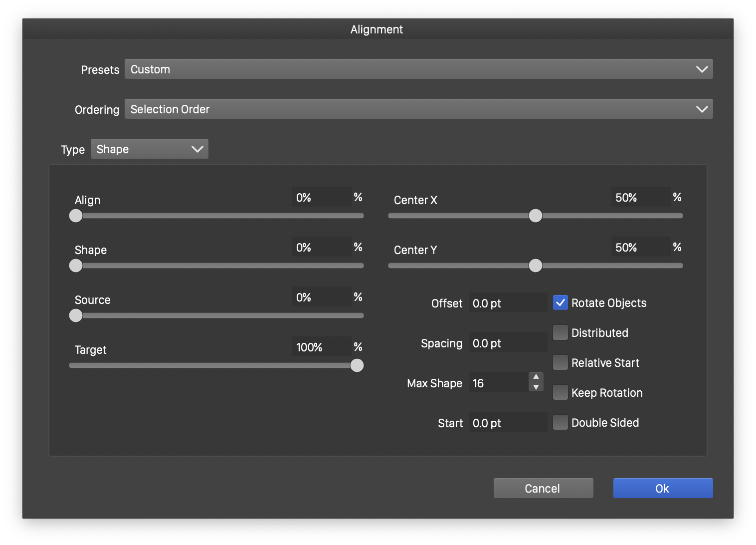
Task: Enable the Relative Start option
Action: [x=561, y=363]
